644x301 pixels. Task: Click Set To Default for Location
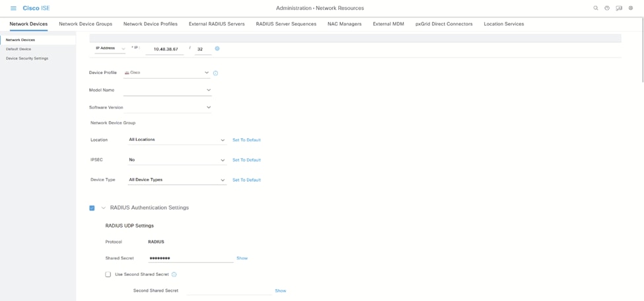(246, 140)
